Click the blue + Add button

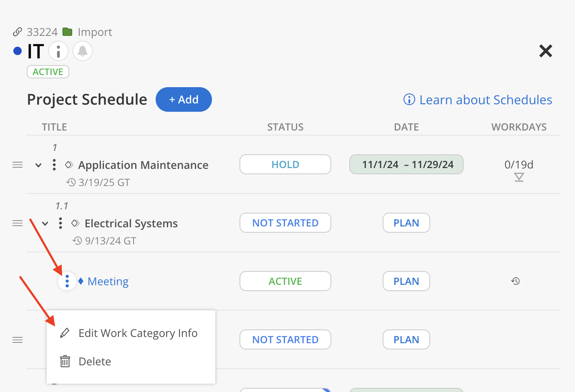coord(184,99)
